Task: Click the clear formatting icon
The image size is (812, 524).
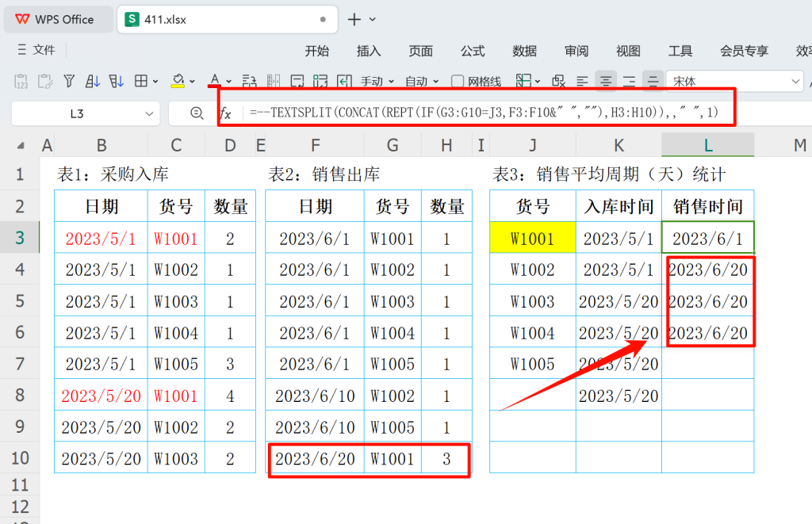Action: pos(559,82)
